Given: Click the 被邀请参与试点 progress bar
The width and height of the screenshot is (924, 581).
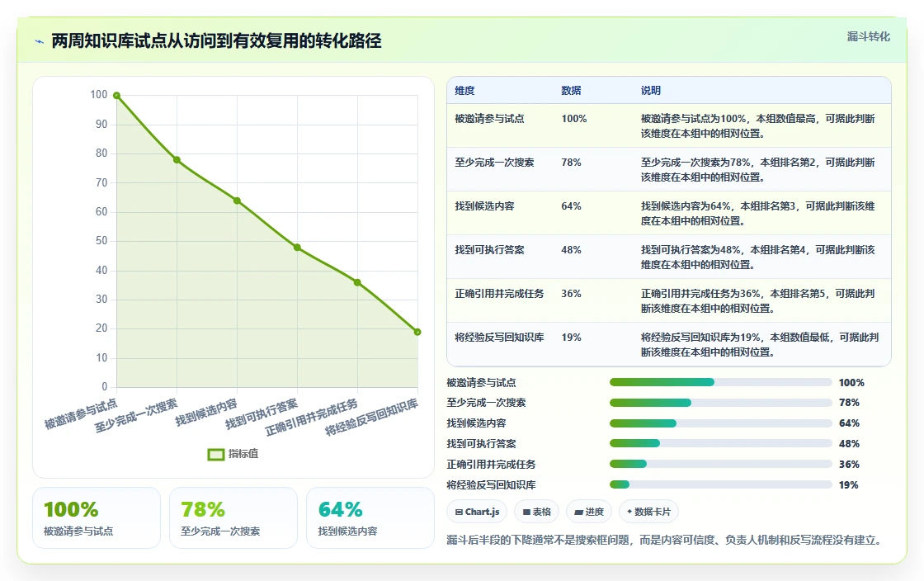Looking at the screenshot, I should coord(721,382).
